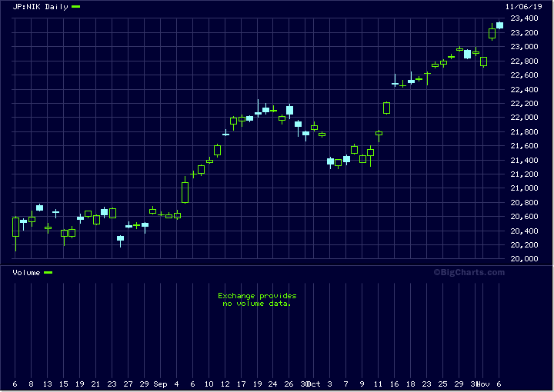
Task: Click the green legend dash beside "Daily"
Action: [x=75, y=6]
